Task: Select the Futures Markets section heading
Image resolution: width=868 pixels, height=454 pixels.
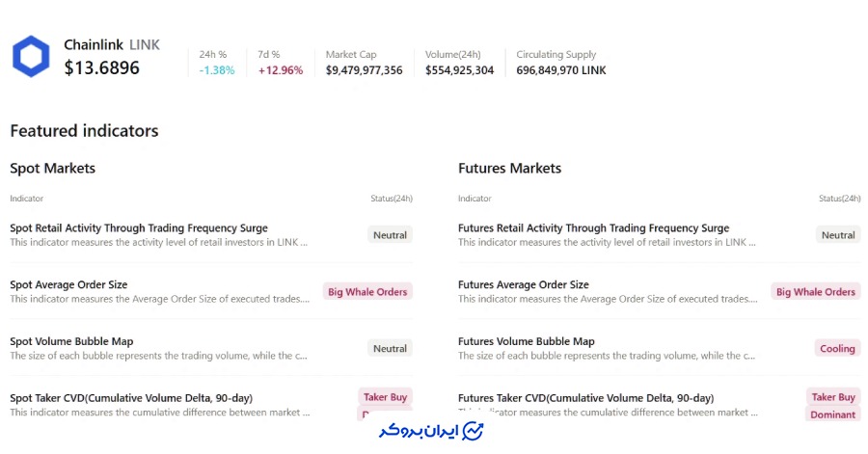Action: tap(509, 169)
